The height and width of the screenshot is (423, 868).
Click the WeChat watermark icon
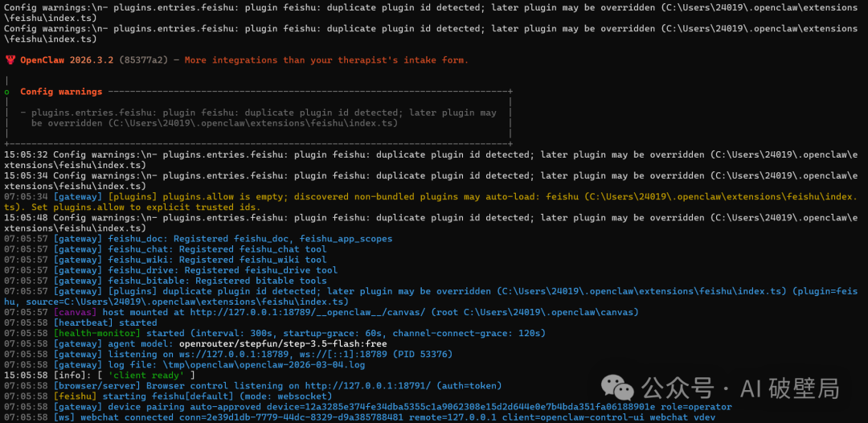tap(618, 387)
